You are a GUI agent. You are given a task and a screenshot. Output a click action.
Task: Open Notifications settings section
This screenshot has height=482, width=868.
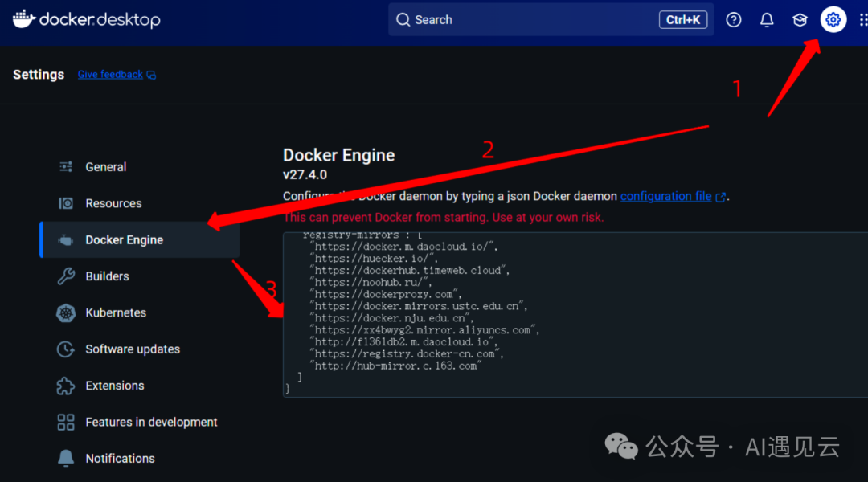tap(140, 458)
